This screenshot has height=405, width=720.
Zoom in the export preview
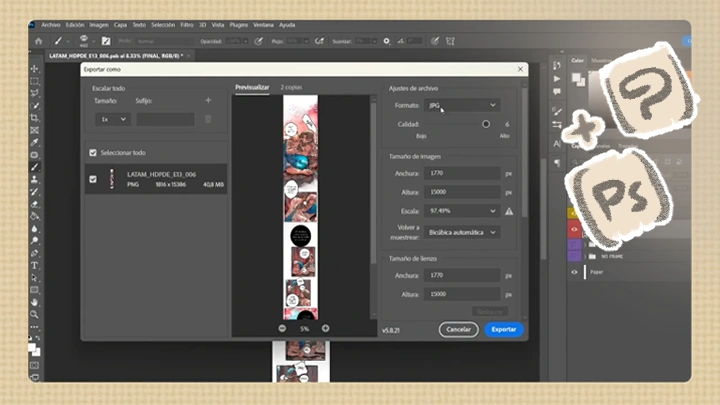[x=326, y=328]
